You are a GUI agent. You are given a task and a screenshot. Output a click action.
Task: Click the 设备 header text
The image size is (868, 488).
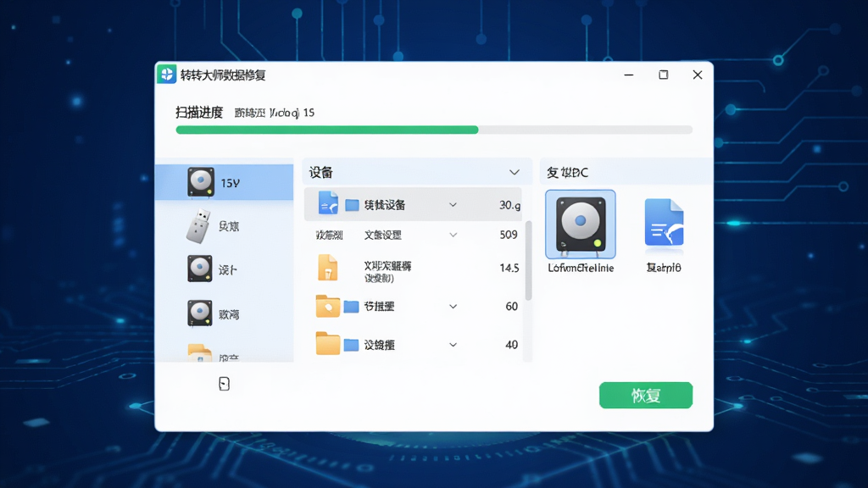320,173
